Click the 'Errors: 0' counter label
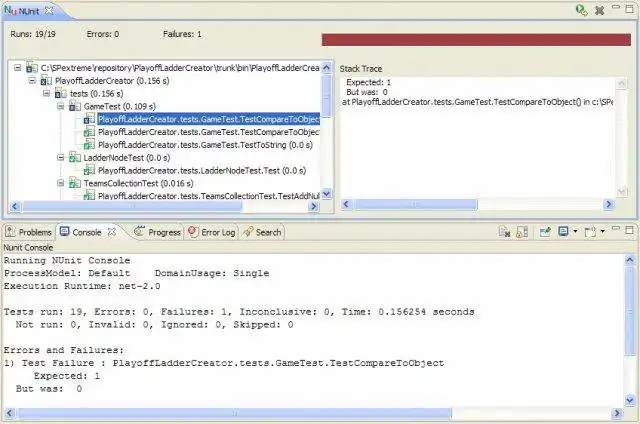This screenshot has width=640, height=424. (103, 34)
